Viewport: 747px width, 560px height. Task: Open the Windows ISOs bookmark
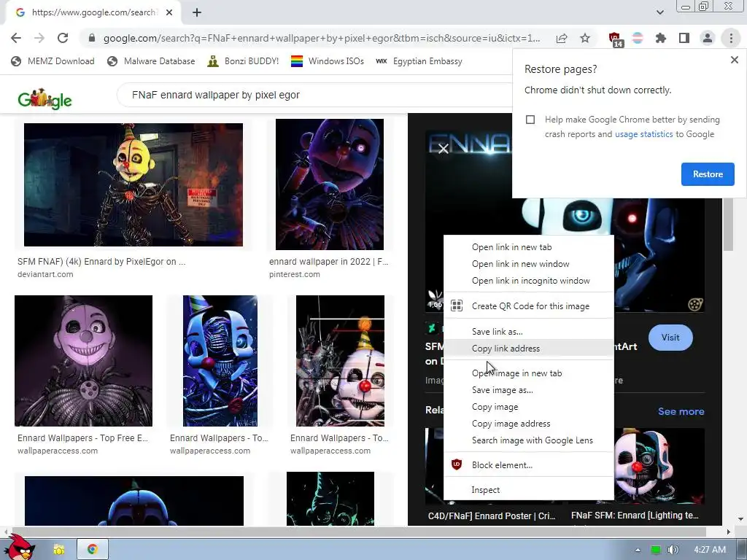coord(328,61)
